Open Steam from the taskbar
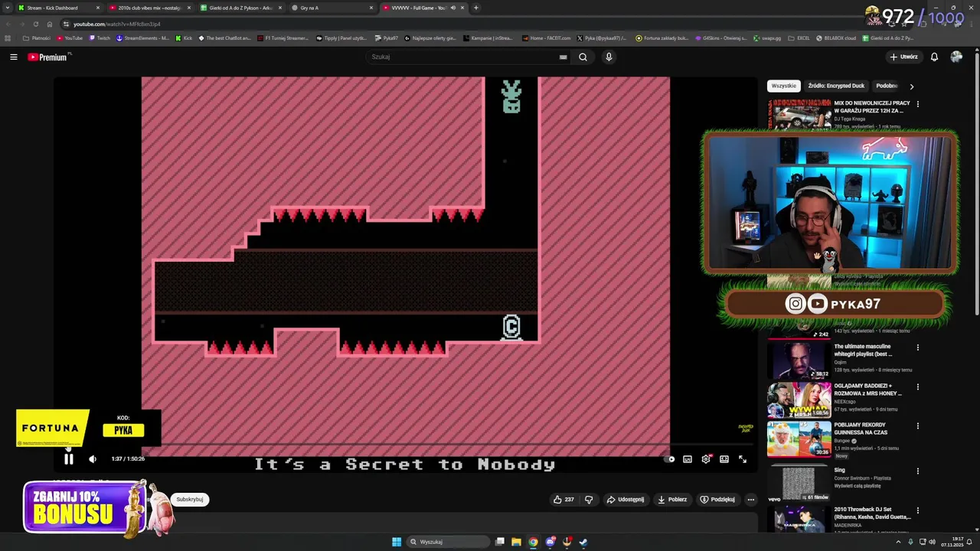 pos(583,542)
